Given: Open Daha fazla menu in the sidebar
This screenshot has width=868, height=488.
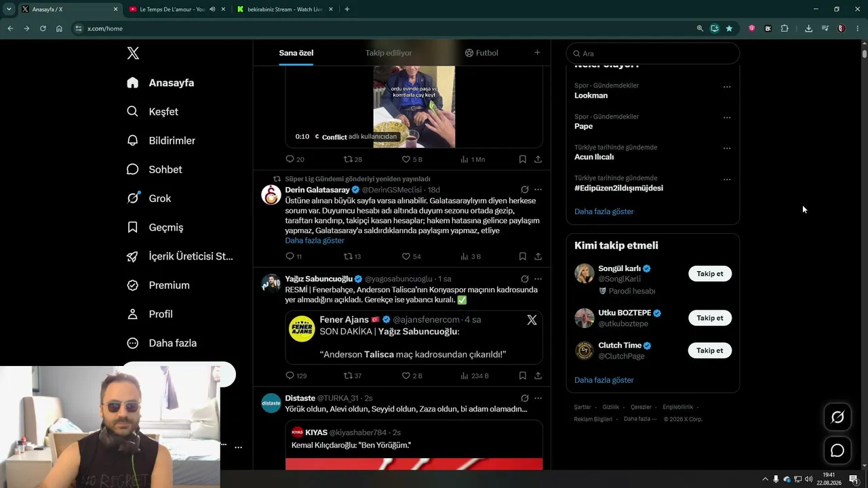Looking at the screenshot, I should click(161, 343).
